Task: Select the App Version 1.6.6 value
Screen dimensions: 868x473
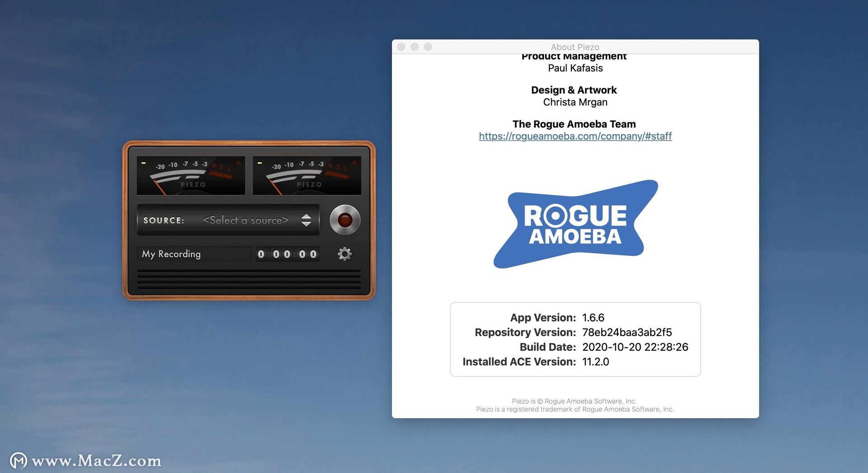Action: click(593, 318)
